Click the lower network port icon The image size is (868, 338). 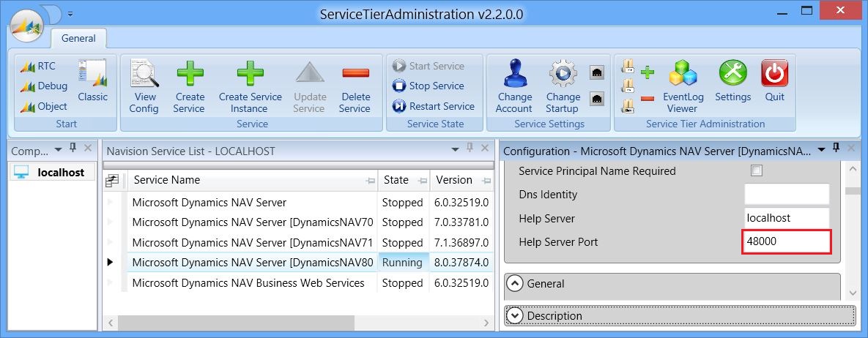(597, 99)
